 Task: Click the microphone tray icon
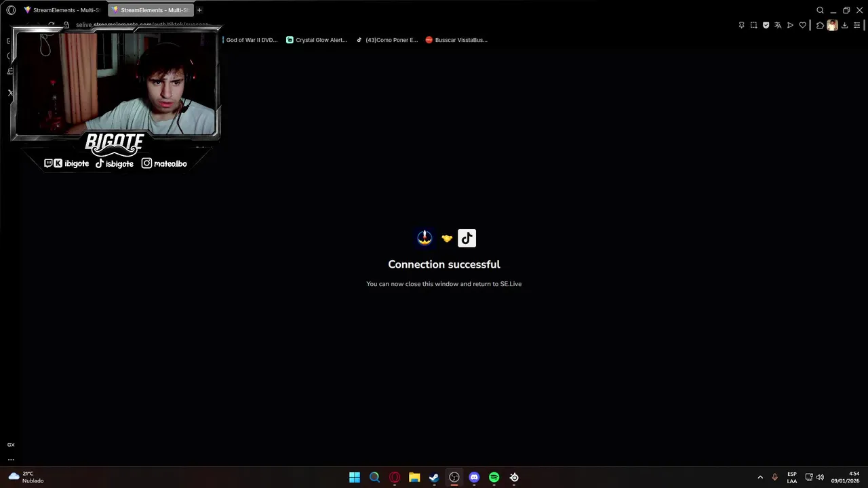click(x=775, y=477)
